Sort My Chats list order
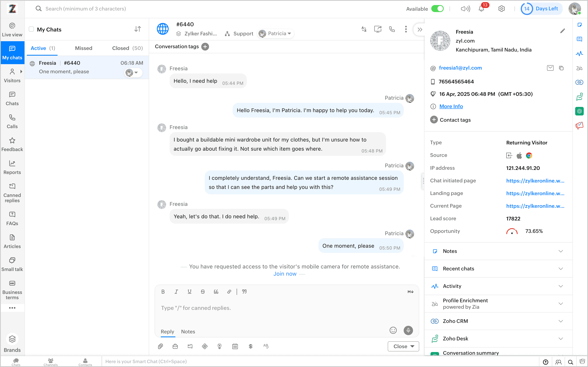This screenshot has height=367, width=588. (138, 29)
